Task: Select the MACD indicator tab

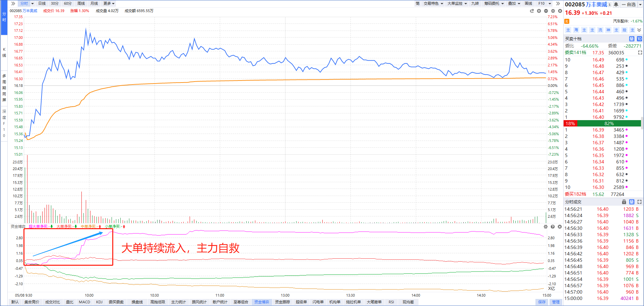Action: (x=84, y=302)
